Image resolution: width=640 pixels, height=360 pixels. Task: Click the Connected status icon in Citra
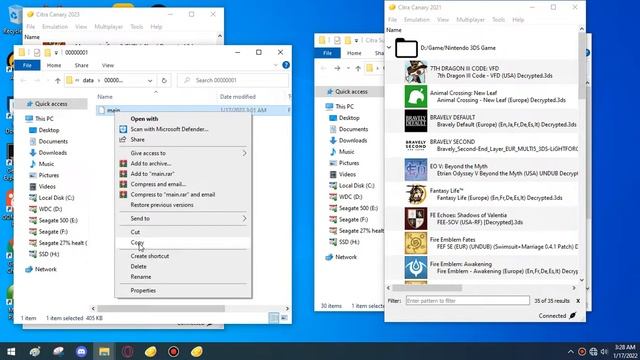pyautogui.click(x=573, y=316)
